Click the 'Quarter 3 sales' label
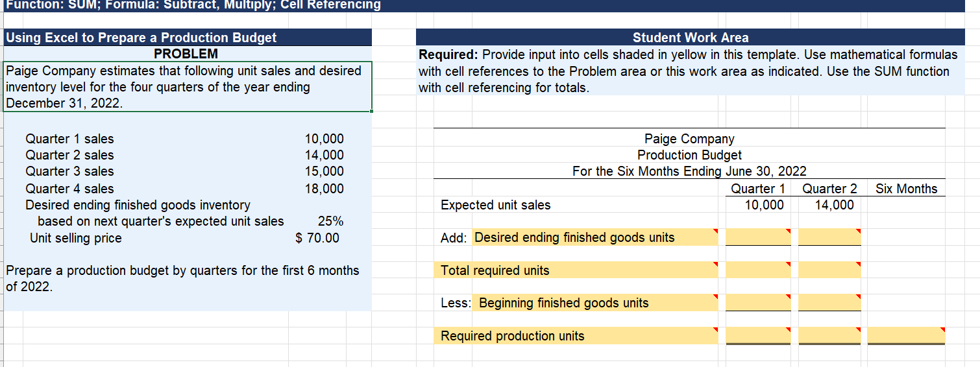This screenshot has width=980, height=367. tap(69, 171)
